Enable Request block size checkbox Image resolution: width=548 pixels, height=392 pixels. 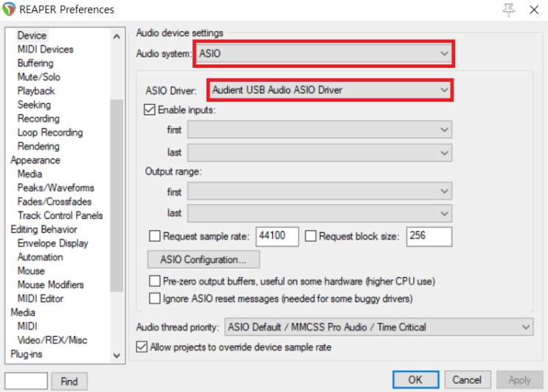(x=311, y=236)
